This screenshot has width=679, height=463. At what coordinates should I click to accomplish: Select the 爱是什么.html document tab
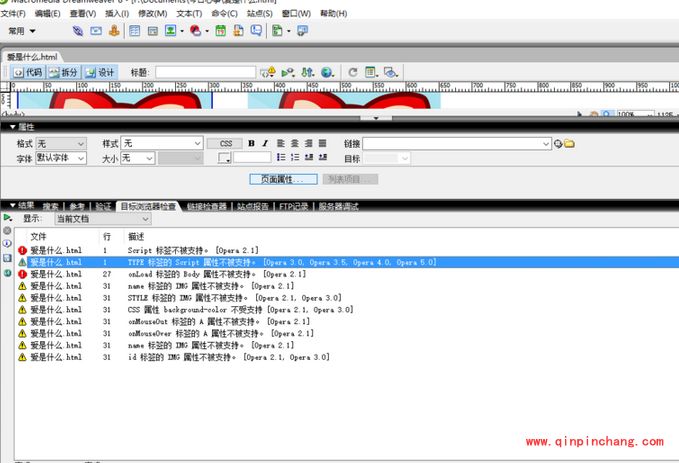[x=32, y=57]
